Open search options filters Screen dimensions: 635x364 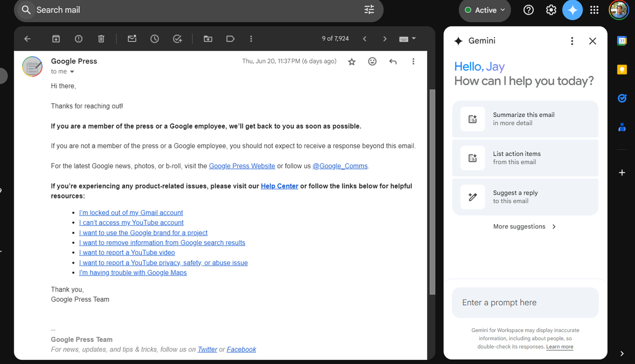click(369, 10)
